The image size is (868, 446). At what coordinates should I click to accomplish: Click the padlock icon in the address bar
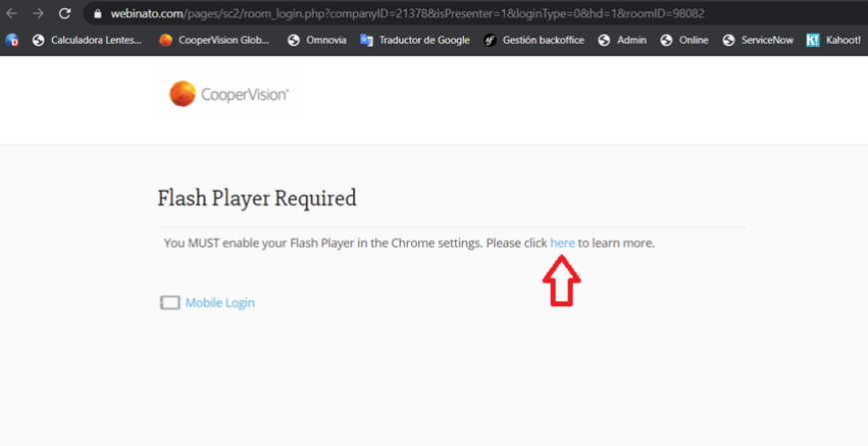pos(98,14)
